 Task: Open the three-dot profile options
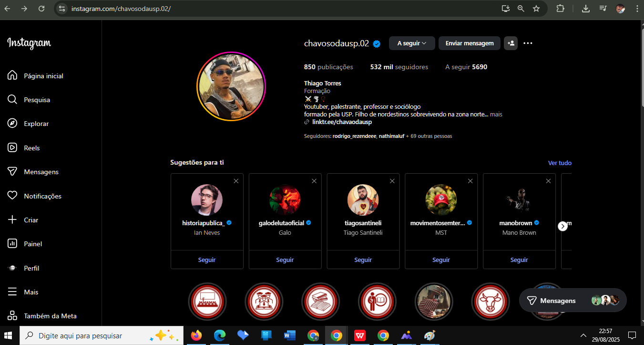(528, 43)
